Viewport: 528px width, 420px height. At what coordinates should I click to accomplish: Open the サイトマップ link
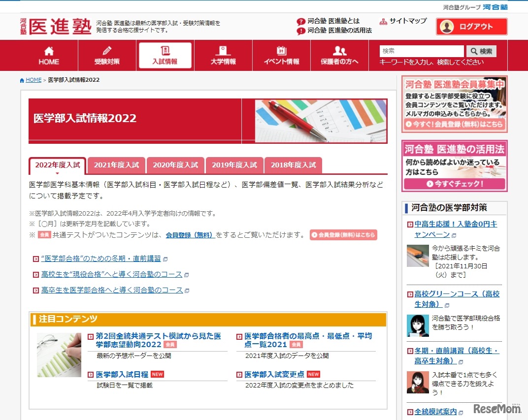(x=408, y=21)
